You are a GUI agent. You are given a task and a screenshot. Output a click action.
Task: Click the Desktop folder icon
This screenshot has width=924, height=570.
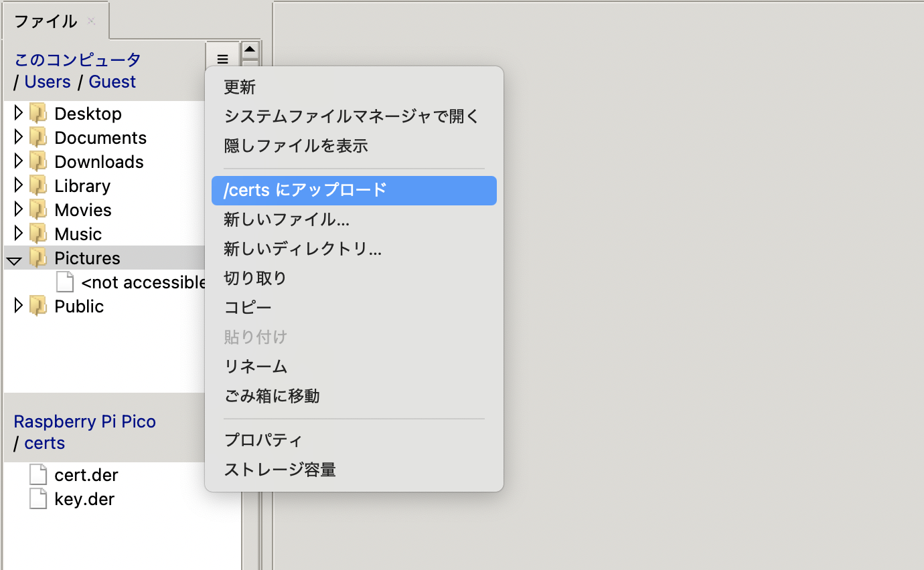point(38,114)
